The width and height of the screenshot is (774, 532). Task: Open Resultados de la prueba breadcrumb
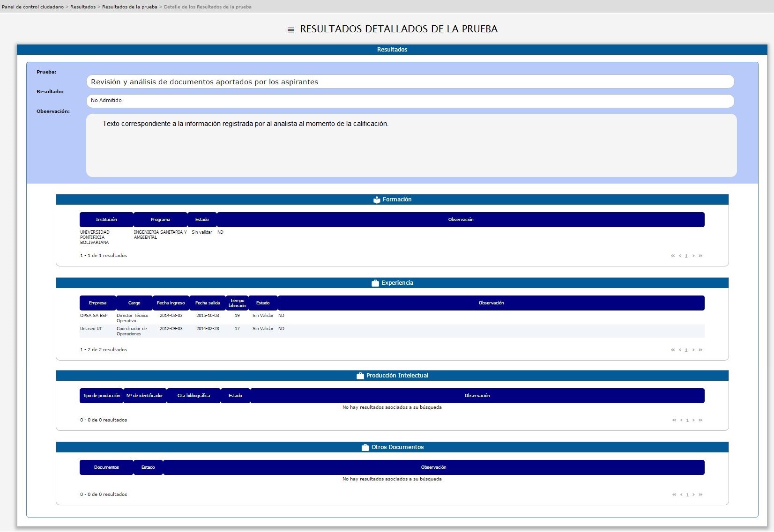(130, 7)
